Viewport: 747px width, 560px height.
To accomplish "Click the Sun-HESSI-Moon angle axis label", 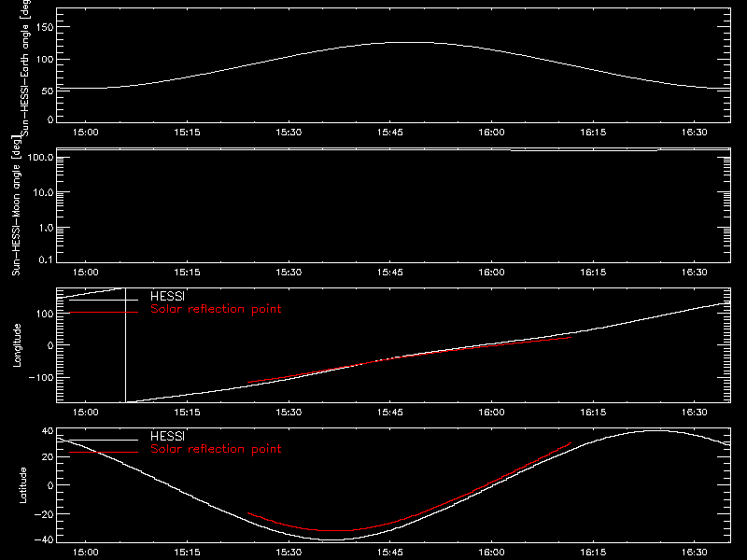I will [16, 205].
